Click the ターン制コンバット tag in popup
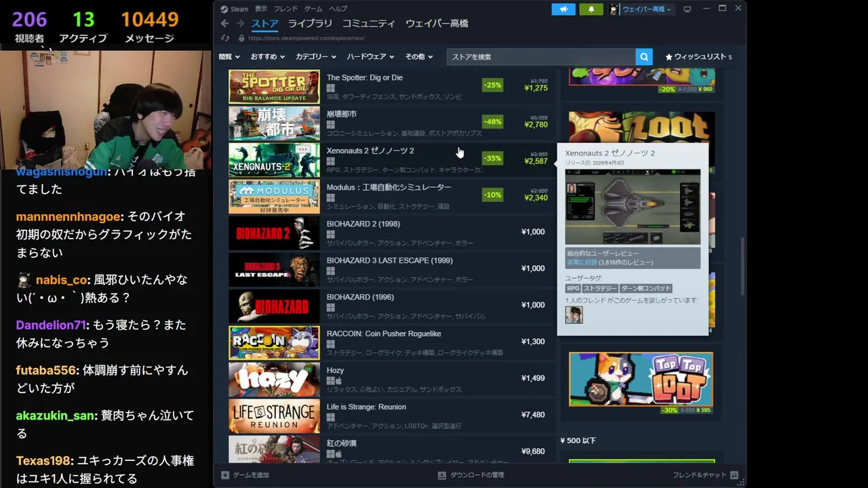Image resolution: width=868 pixels, height=488 pixels. (x=646, y=288)
